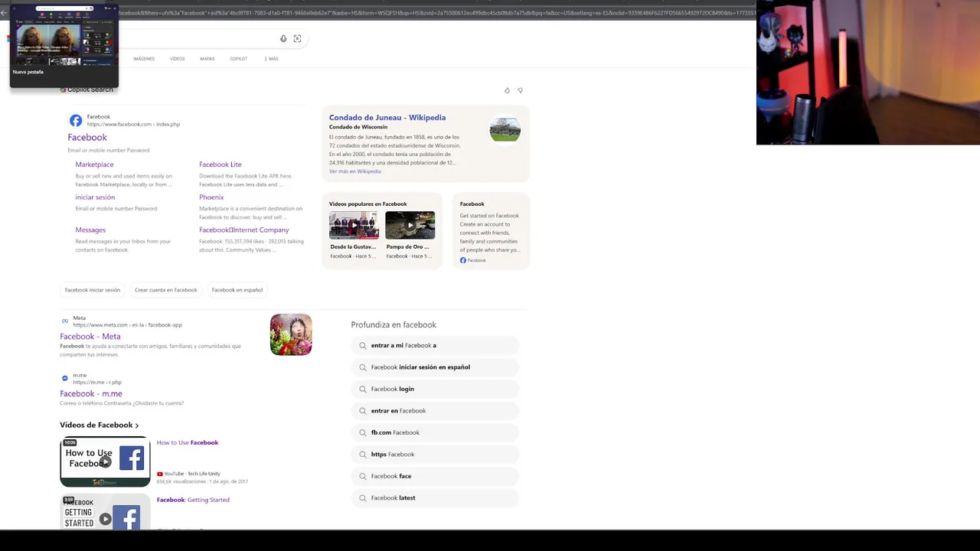Click the thumbs up feedback icon
Image resolution: width=980 pixels, height=551 pixels.
(507, 90)
